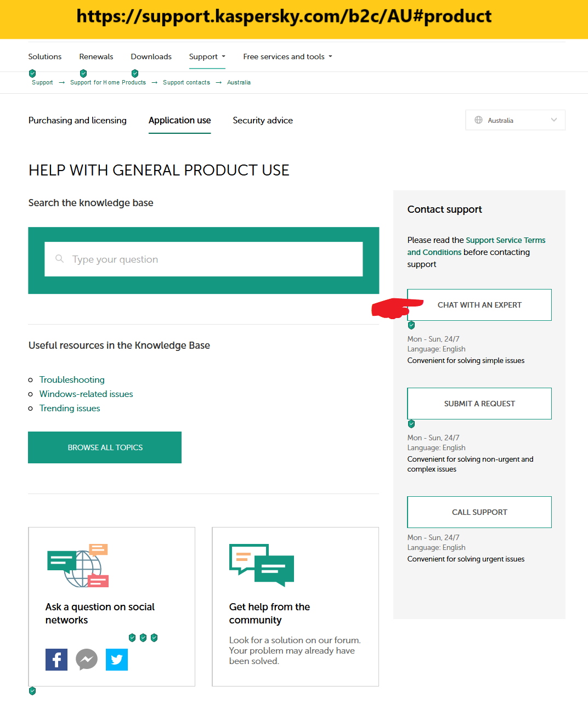Screen dimensions: 588x709
Task: Go to Support breadcrumb link
Action: coord(42,82)
